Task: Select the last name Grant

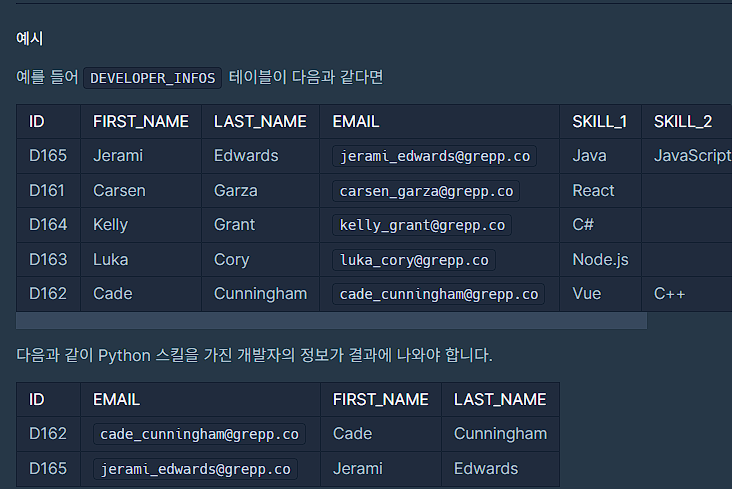Action: pyautogui.click(x=234, y=225)
